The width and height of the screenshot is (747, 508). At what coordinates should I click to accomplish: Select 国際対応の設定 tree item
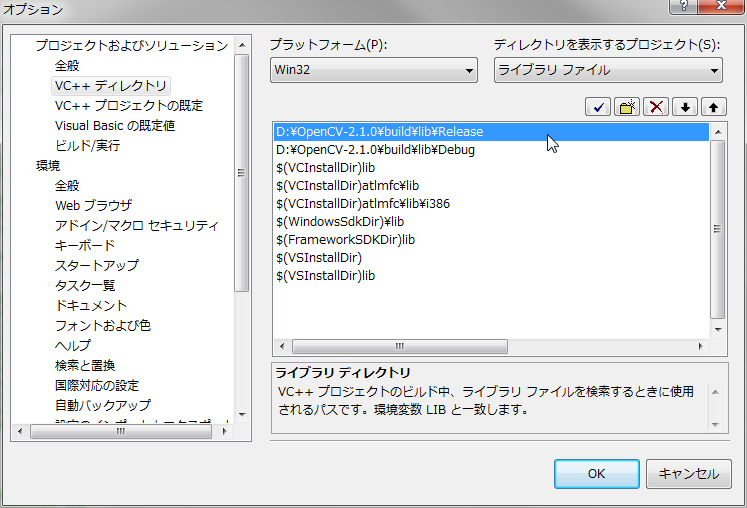tap(97, 386)
